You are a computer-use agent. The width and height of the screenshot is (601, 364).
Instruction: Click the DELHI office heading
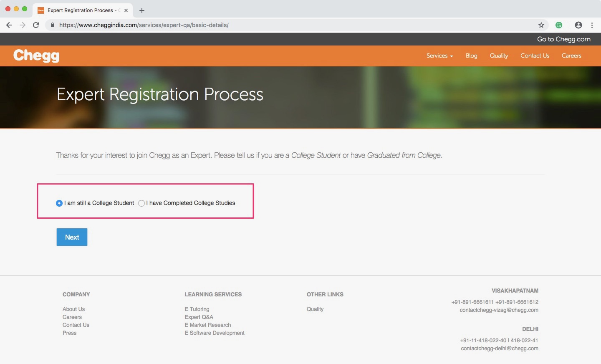[530, 329]
